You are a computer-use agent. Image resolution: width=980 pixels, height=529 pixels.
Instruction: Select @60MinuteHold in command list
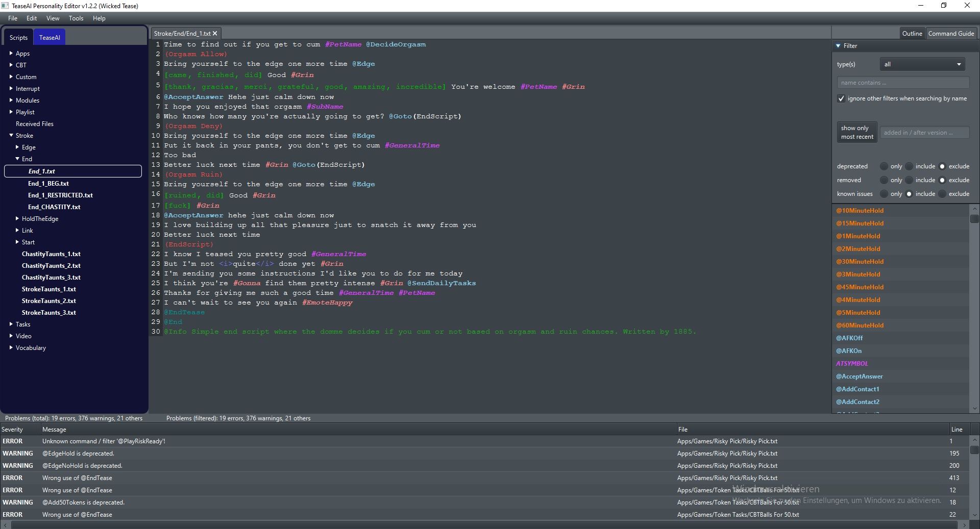pyautogui.click(x=860, y=325)
